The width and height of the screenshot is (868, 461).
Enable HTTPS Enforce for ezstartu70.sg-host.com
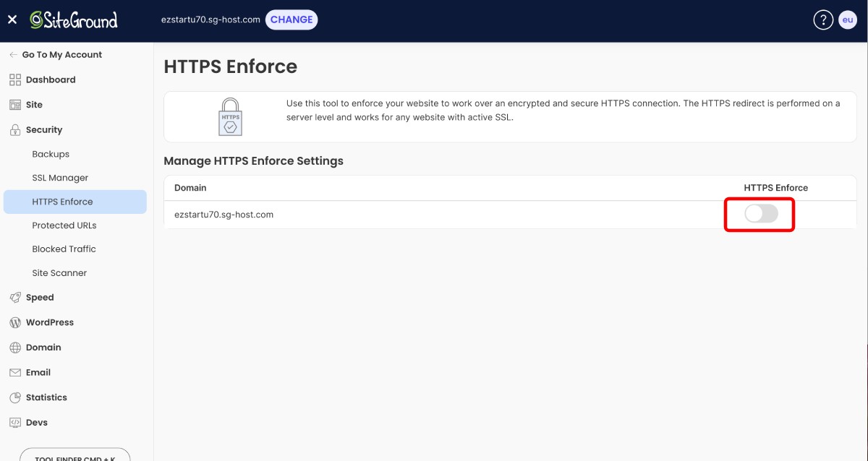click(x=759, y=214)
